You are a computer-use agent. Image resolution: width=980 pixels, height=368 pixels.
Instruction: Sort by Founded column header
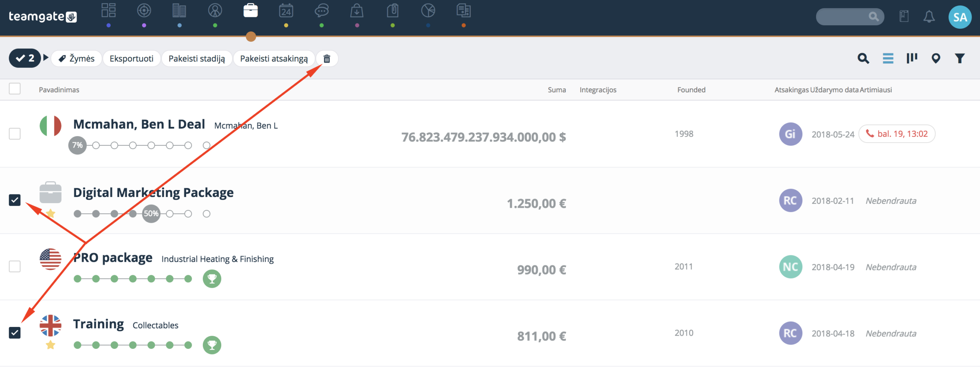[691, 90]
